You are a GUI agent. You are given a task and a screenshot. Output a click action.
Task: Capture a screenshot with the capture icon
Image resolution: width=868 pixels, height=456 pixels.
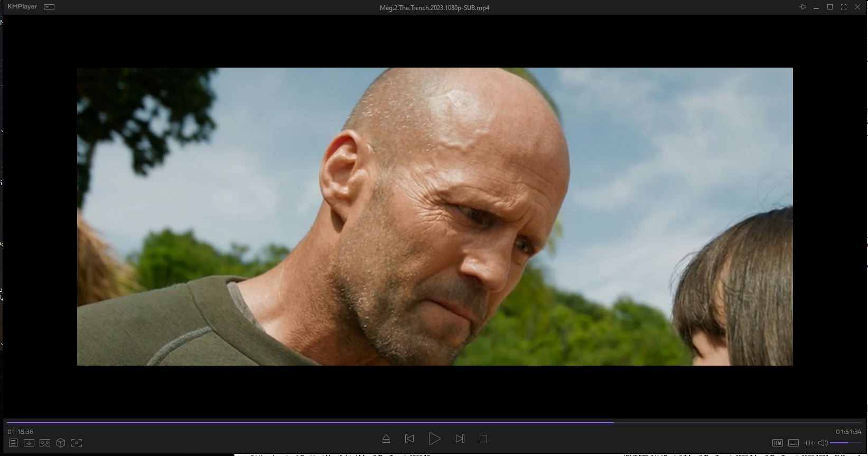pyautogui.click(x=77, y=443)
